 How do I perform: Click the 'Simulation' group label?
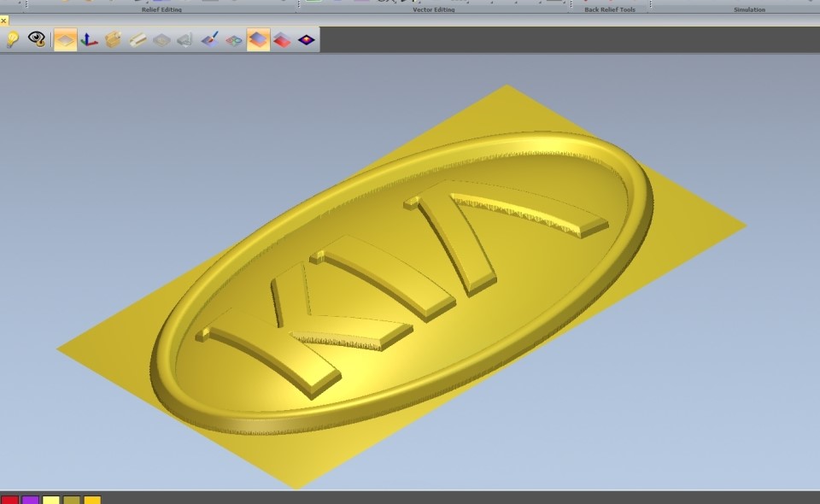[749, 9]
